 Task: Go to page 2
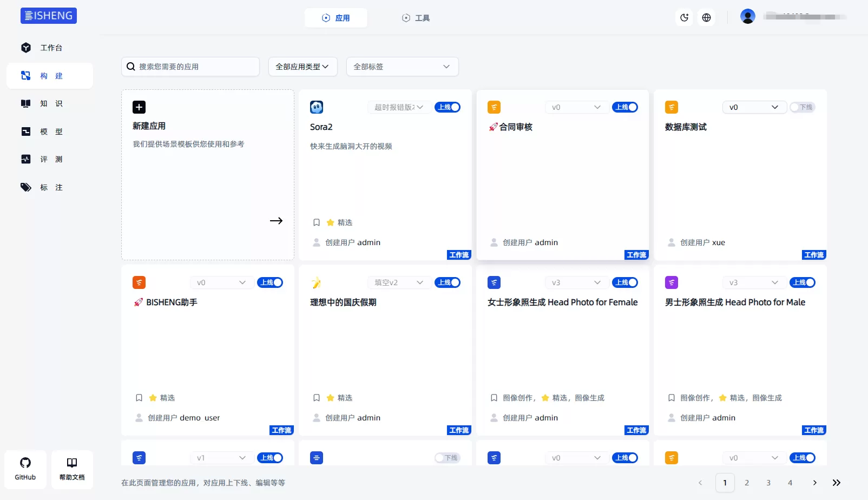[x=747, y=483]
